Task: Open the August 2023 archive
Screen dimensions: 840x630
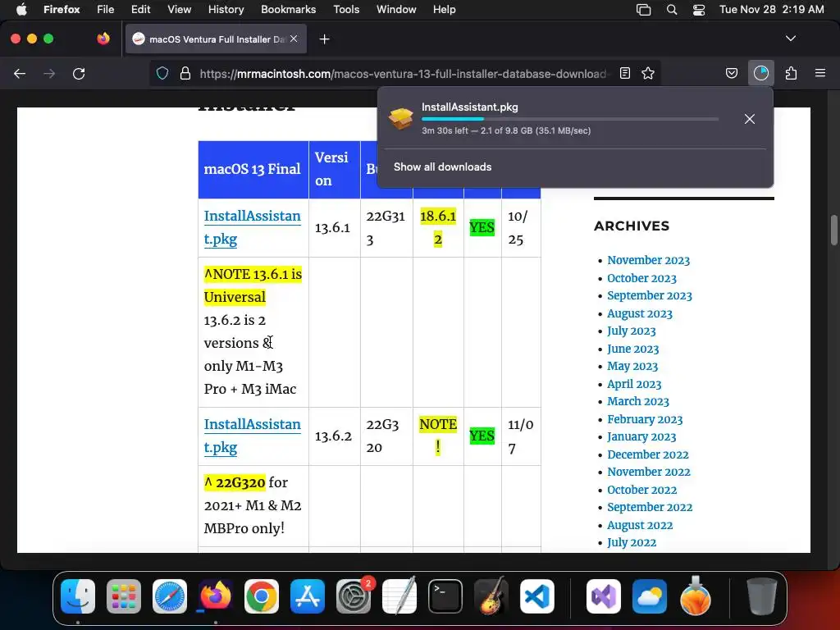Action: pyautogui.click(x=640, y=313)
